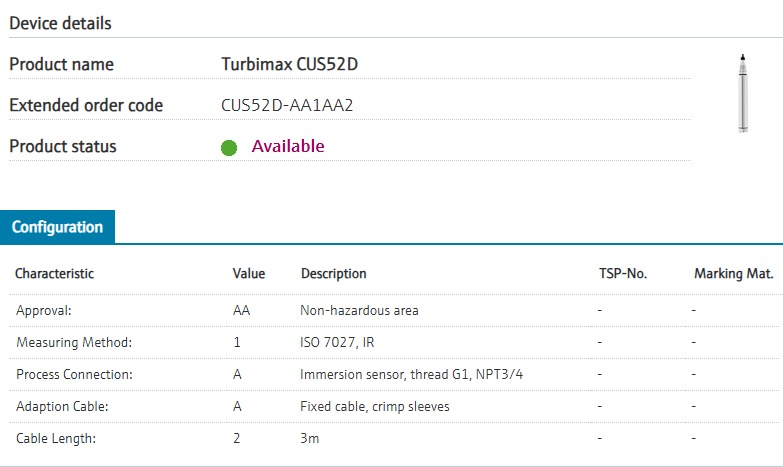Image resolution: width=783 pixels, height=467 pixels.
Task: Click the Value column header
Action: point(249,273)
